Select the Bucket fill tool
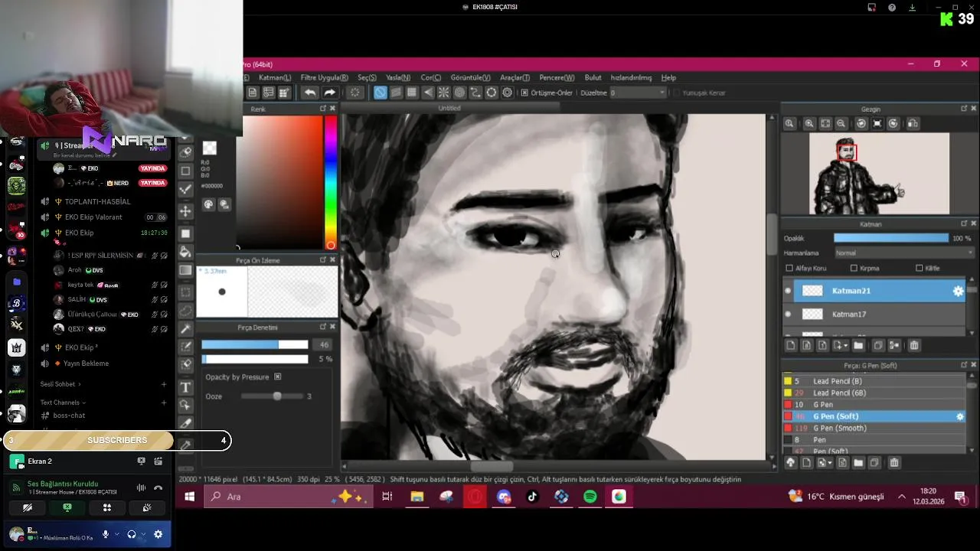The width and height of the screenshot is (980, 551). coord(185,252)
